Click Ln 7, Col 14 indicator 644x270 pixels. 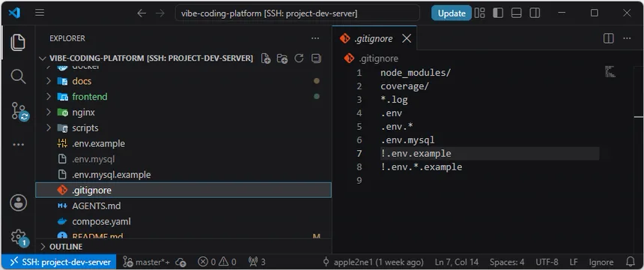point(456,262)
